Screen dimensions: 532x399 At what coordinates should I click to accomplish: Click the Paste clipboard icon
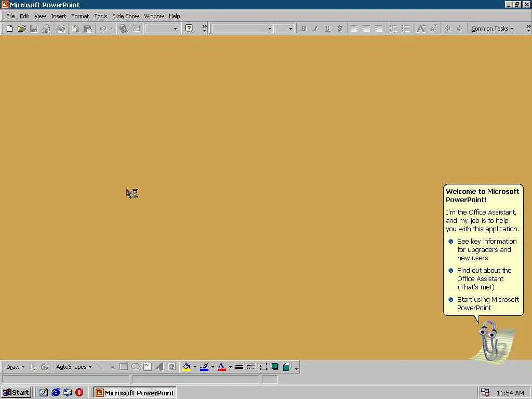(x=87, y=29)
